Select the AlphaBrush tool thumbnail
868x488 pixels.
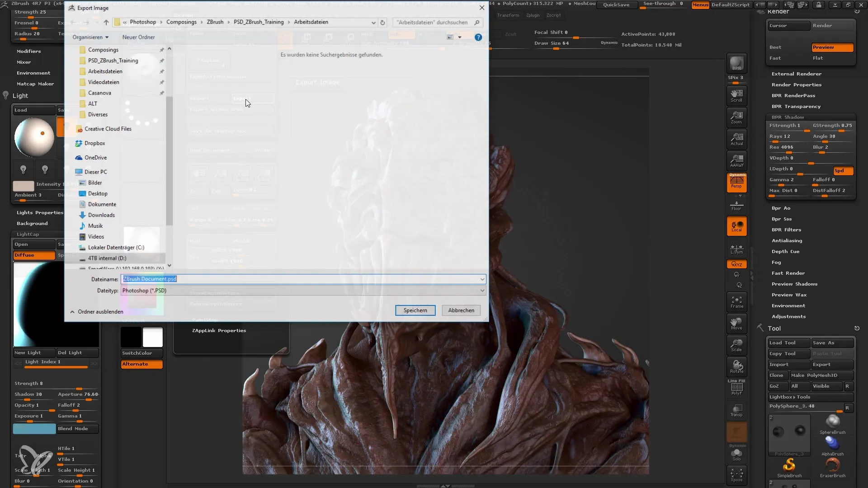tap(832, 446)
